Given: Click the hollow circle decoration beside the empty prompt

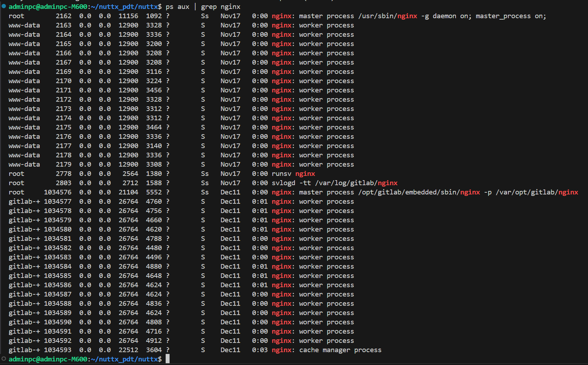Looking at the screenshot, I should coord(4,359).
